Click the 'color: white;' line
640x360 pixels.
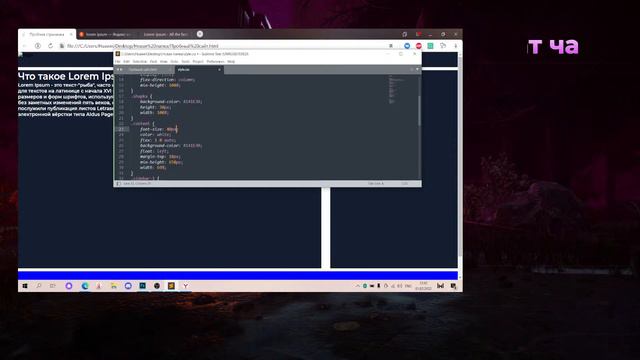155,135
